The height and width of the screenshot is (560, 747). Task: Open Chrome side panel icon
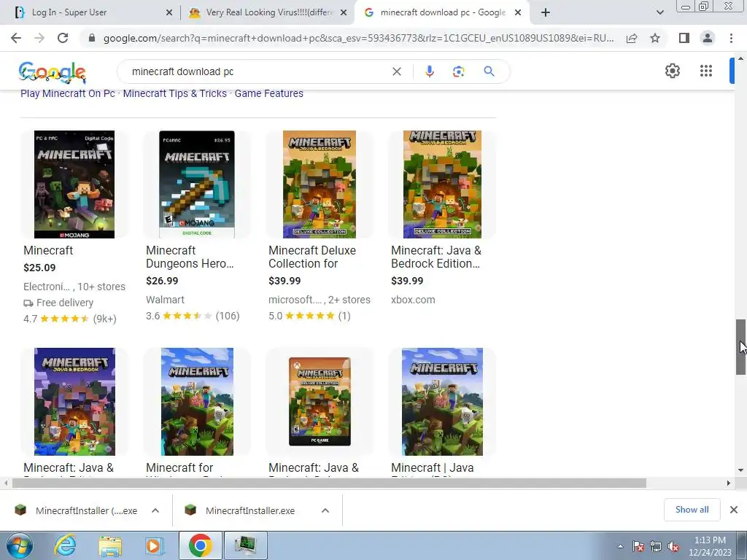coord(684,38)
